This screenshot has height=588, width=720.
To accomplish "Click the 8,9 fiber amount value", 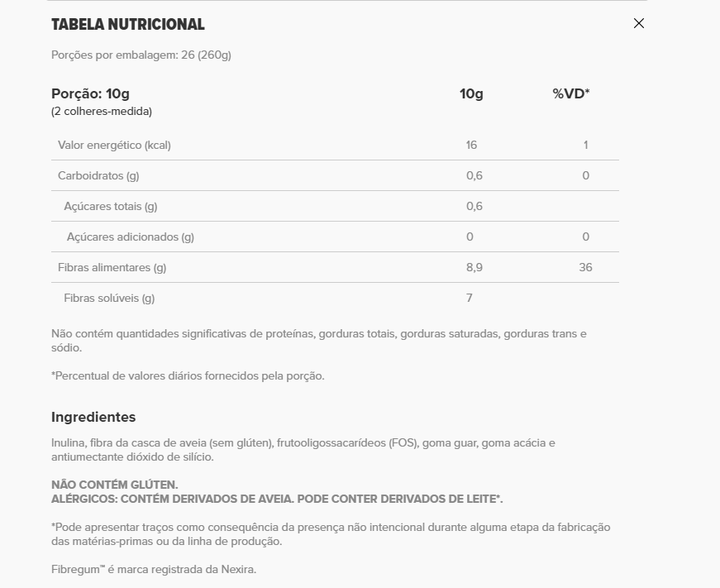I will tap(474, 267).
